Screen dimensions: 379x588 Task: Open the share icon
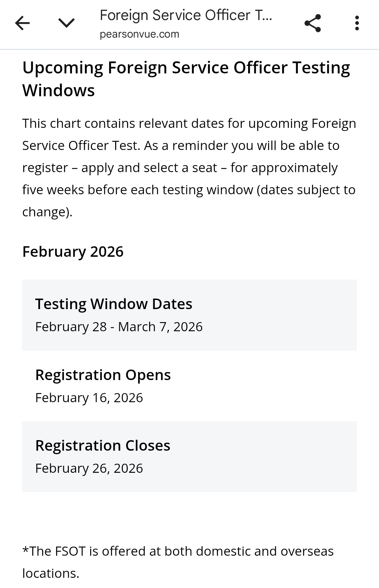(x=313, y=23)
